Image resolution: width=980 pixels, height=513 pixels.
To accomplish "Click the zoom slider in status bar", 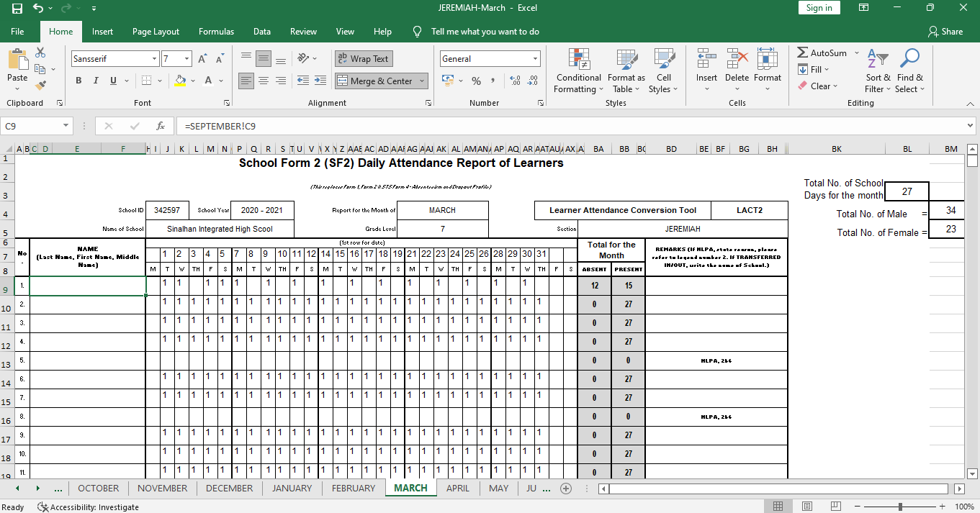I will [899, 507].
